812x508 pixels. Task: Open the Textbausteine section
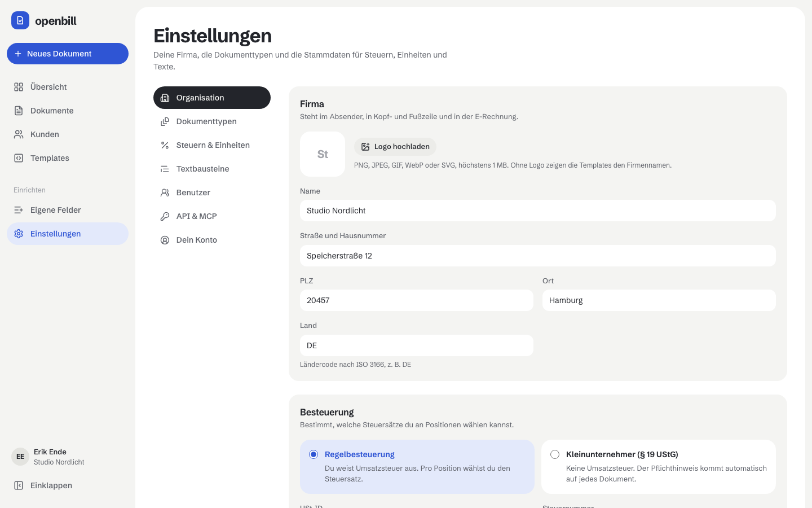click(x=212, y=169)
